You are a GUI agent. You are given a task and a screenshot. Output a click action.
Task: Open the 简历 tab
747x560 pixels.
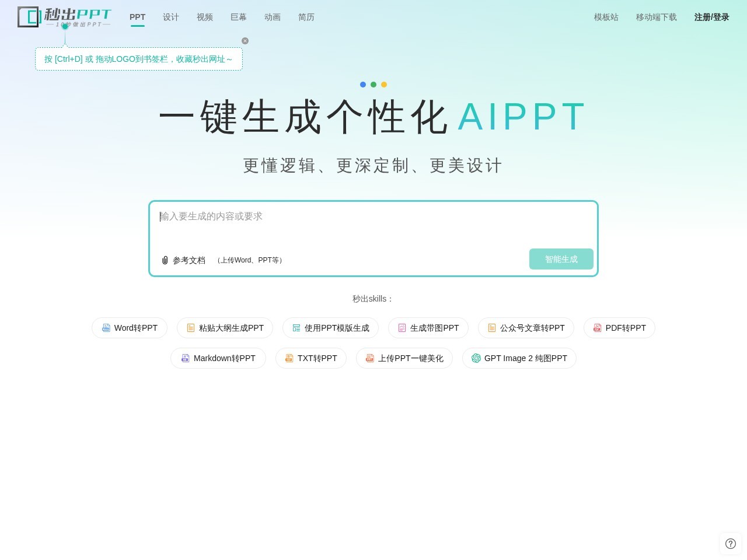tap(306, 17)
